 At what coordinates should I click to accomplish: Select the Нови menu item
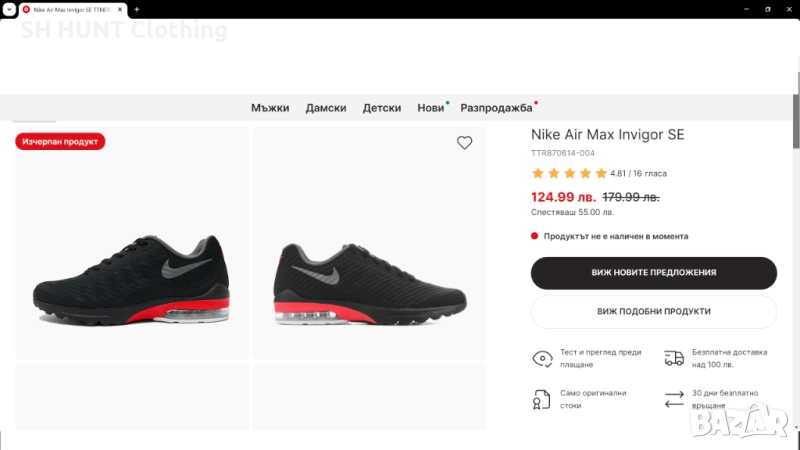430,108
